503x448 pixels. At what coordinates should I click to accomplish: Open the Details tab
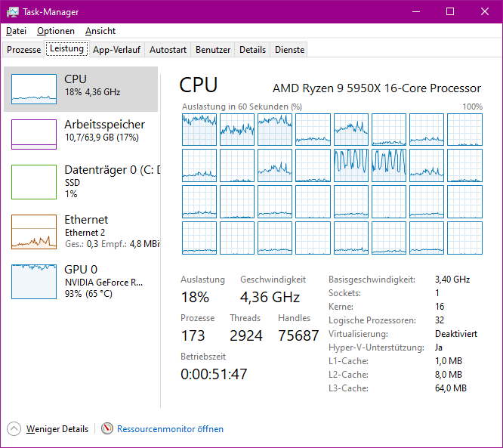click(x=252, y=50)
